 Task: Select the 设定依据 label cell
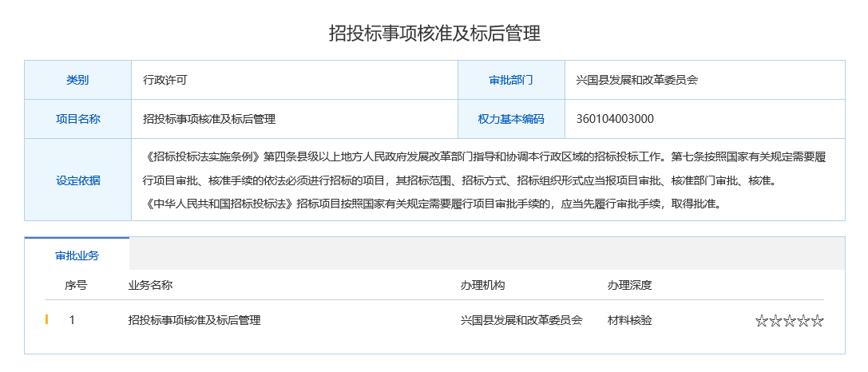pos(77,180)
